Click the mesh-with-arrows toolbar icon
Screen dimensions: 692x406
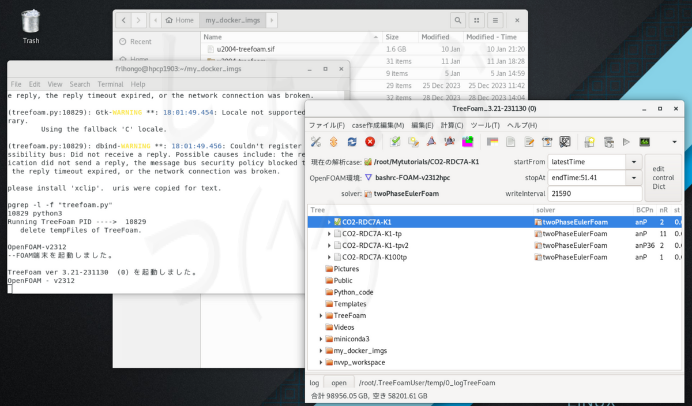click(x=449, y=142)
